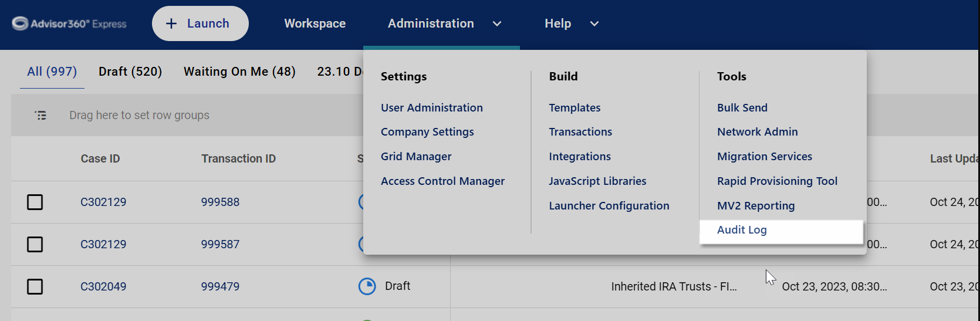
Task: Open Integrations under Build
Action: (x=580, y=157)
